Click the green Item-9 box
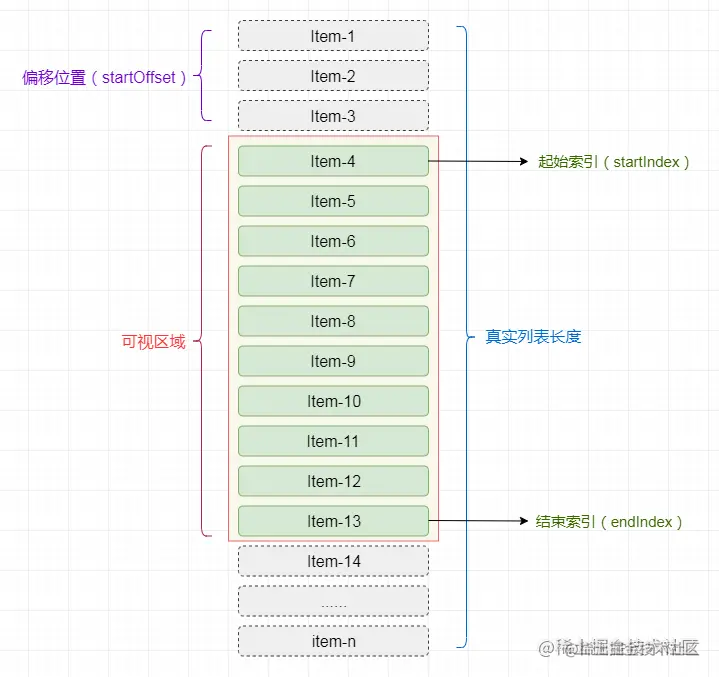The height and width of the screenshot is (677, 719). pos(333,361)
